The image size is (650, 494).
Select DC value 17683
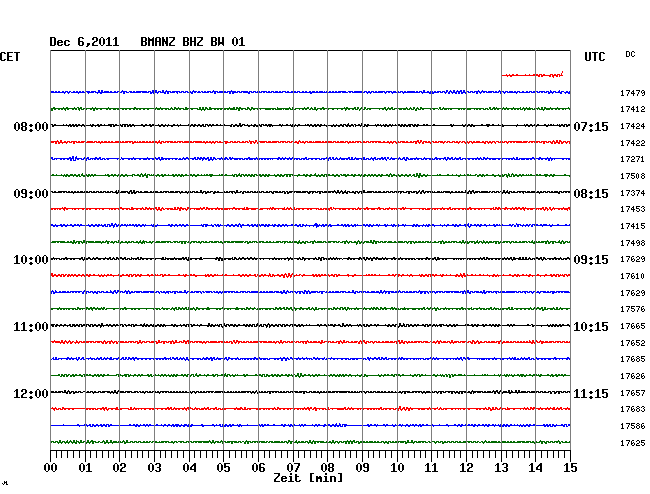click(633, 409)
